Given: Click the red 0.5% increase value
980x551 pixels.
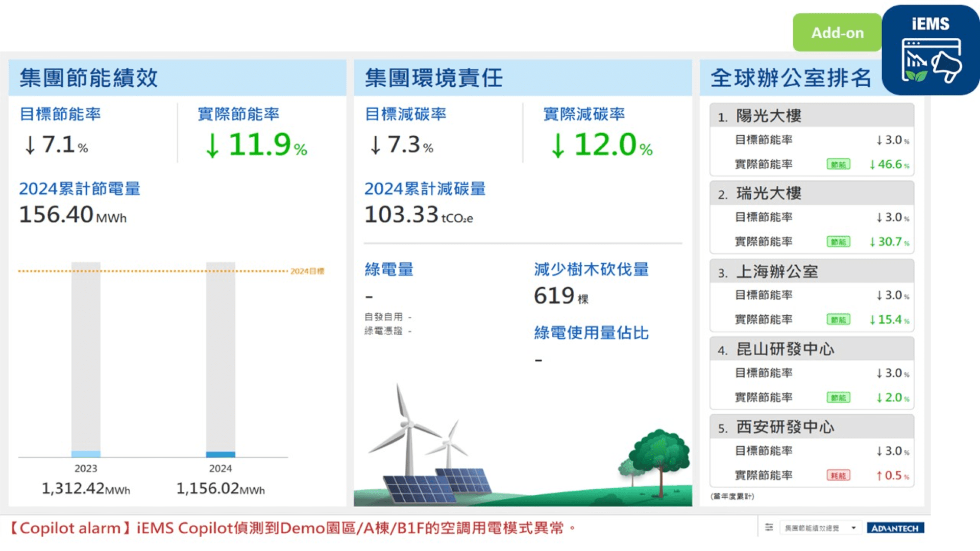Looking at the screenshot, I should click(893, 475).
